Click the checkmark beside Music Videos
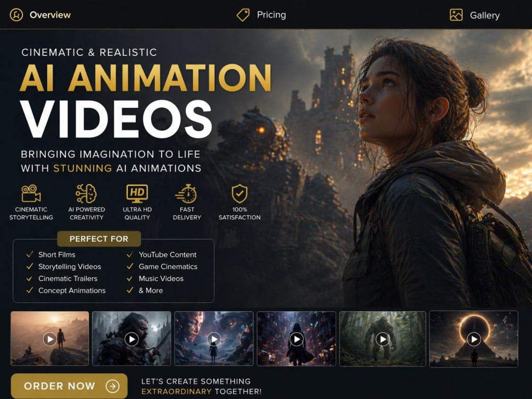The width and height of the screenshot is (532, 399). pos(130,279)
